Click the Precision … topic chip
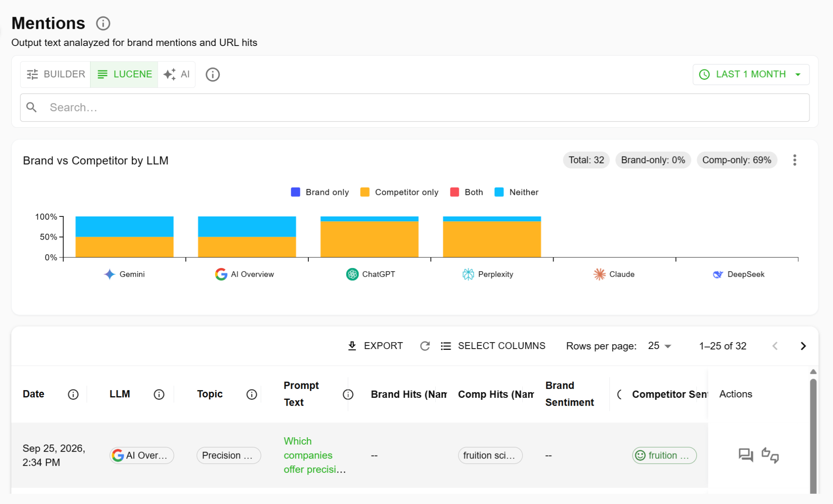833x504 pixels. pyautogui.click(x=229, y=455)
